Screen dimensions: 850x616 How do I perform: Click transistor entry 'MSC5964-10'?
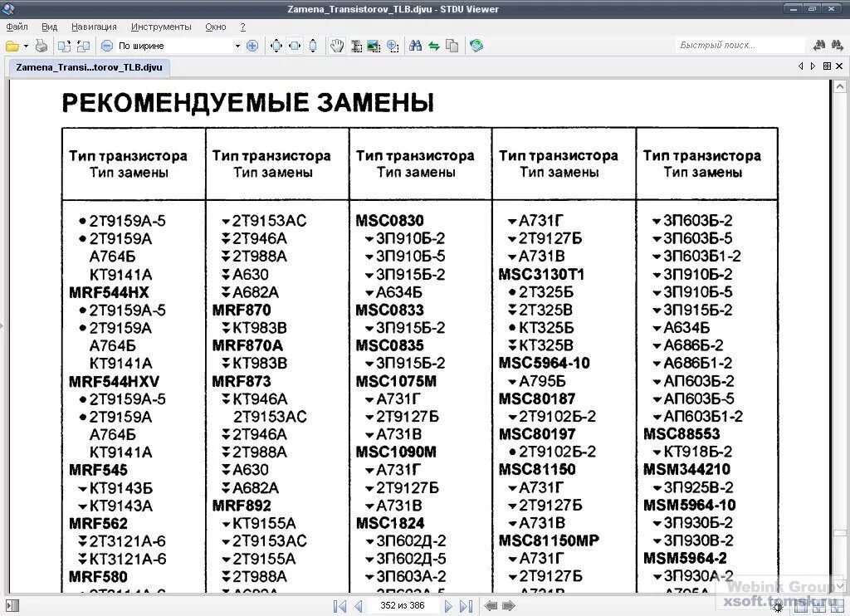[x=545, y=363]
